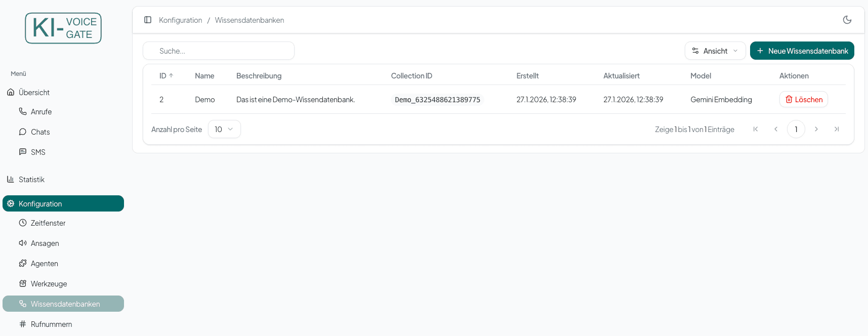Click collection ID Demo_6325488621389775

[x=437, y=100]
